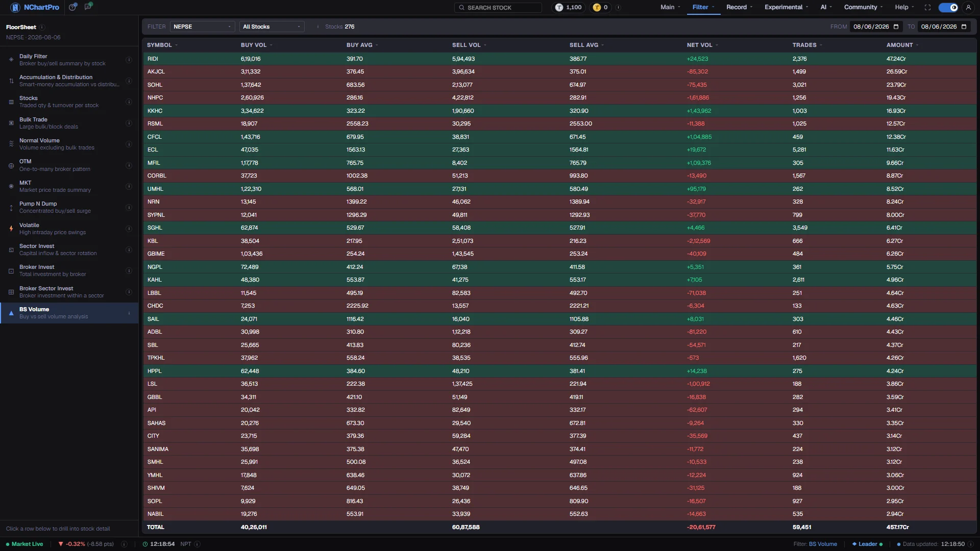Screen dimensions: 980x551
Task: Open the Filter menu
Action: (703, 7)
